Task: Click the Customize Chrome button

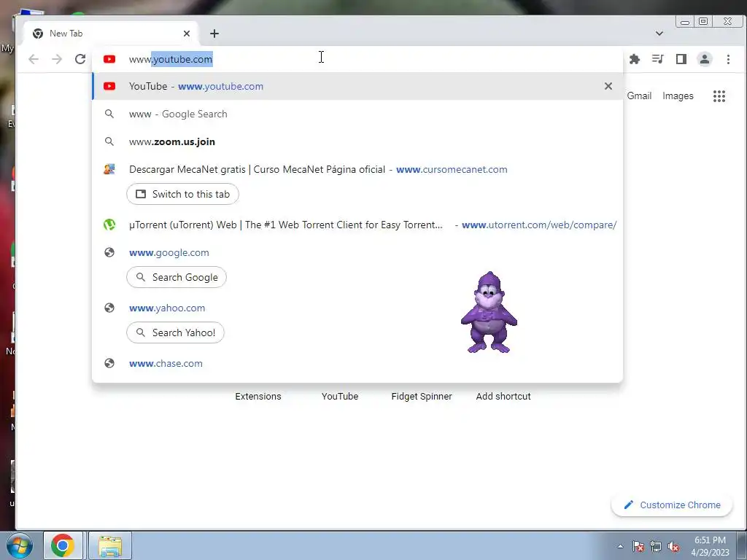Action: tap(672, 505)
